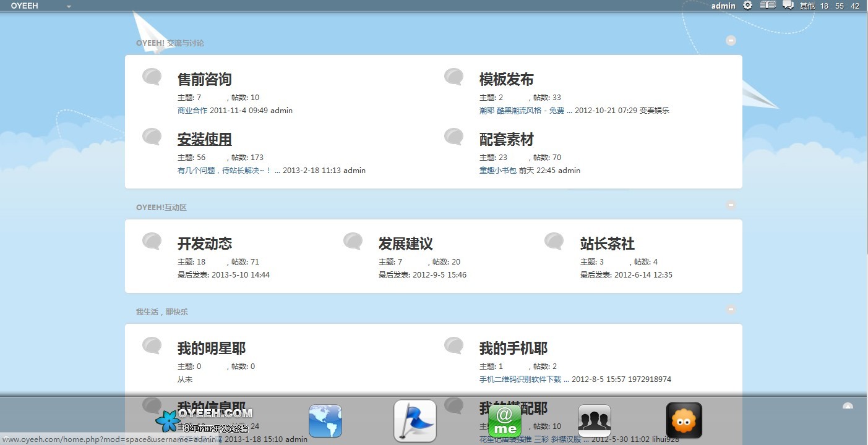868x445 pixels.
Task: Click the 最后发表: 2013-5-10 14:44 text
Action: tap(223, 275)
